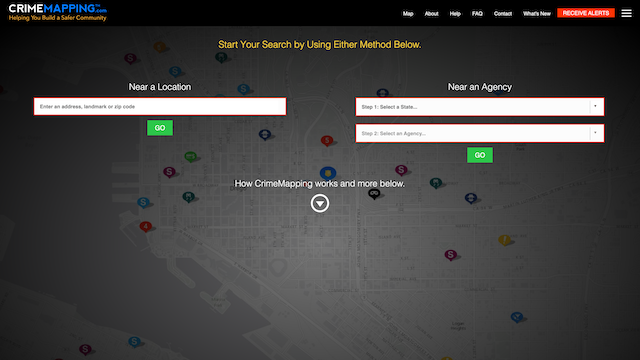Screen dimensions: 640x360
Task: Click GO under Near a Location
Action: [160, 128]
